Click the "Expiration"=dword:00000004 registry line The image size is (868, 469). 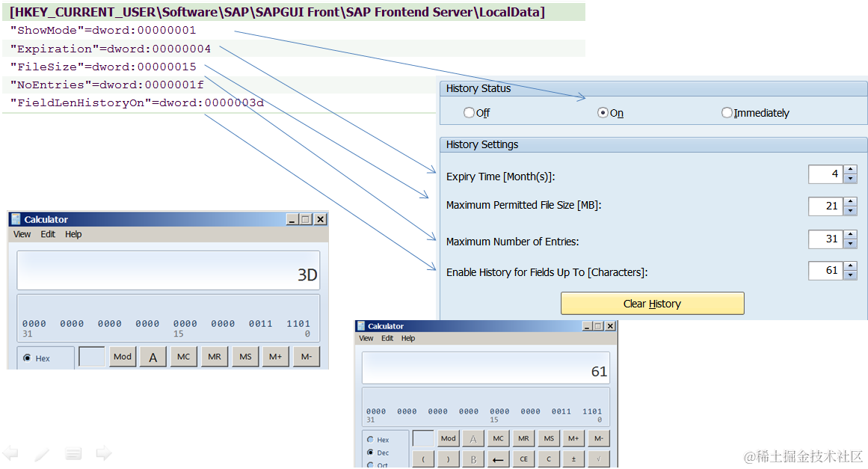point(111,49)
